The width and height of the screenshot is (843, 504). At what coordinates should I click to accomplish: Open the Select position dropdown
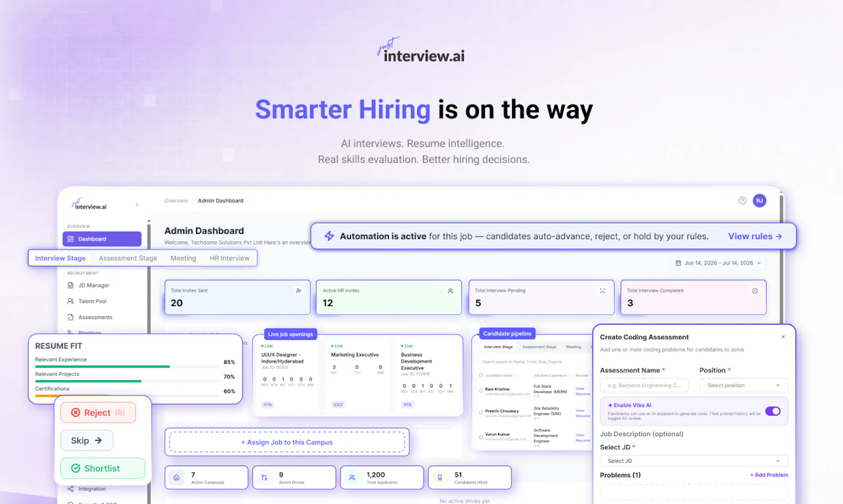coord(743,386)
